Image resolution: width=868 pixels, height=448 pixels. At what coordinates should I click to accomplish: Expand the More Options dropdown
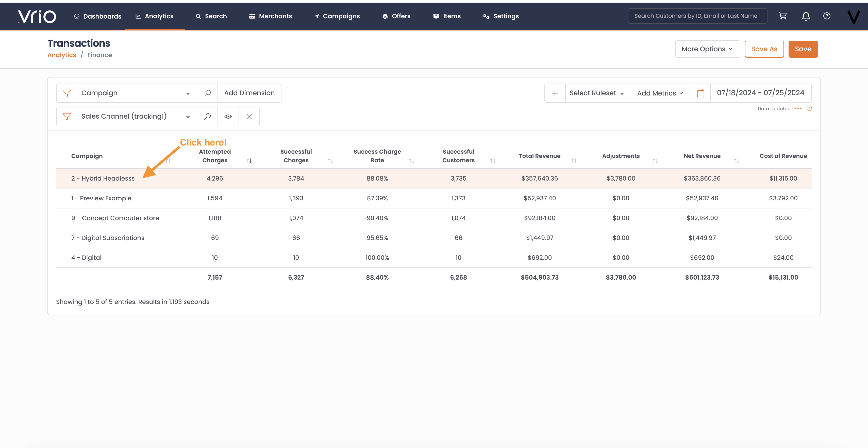707,49
